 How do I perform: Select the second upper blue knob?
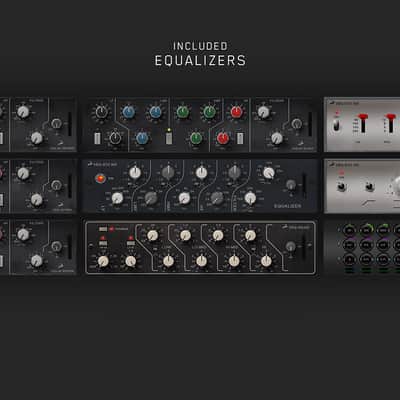[x=155, y=112]
